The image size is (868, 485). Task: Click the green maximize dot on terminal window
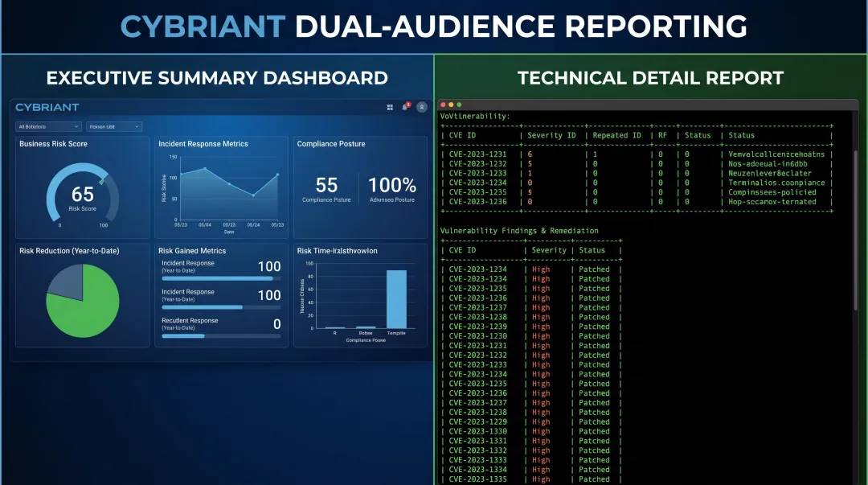pos(459,105)
